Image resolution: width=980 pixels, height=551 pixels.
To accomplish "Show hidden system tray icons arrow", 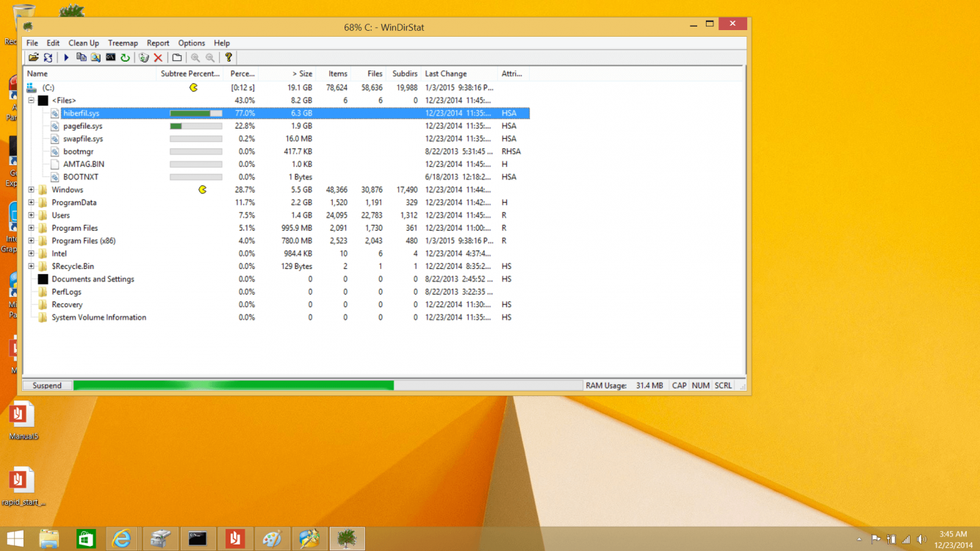I will [859, 539].
